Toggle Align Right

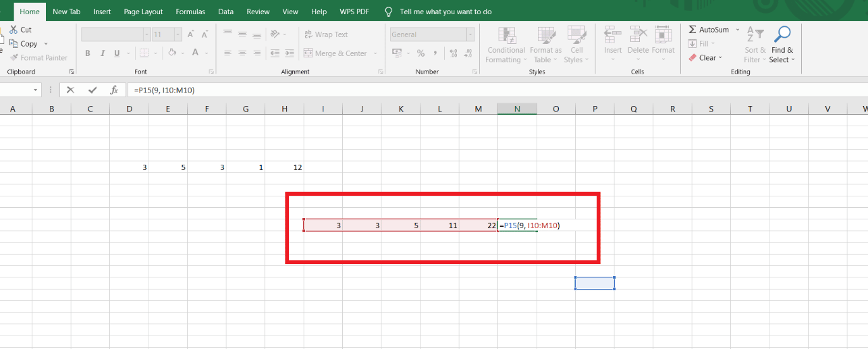coord(257,53)
